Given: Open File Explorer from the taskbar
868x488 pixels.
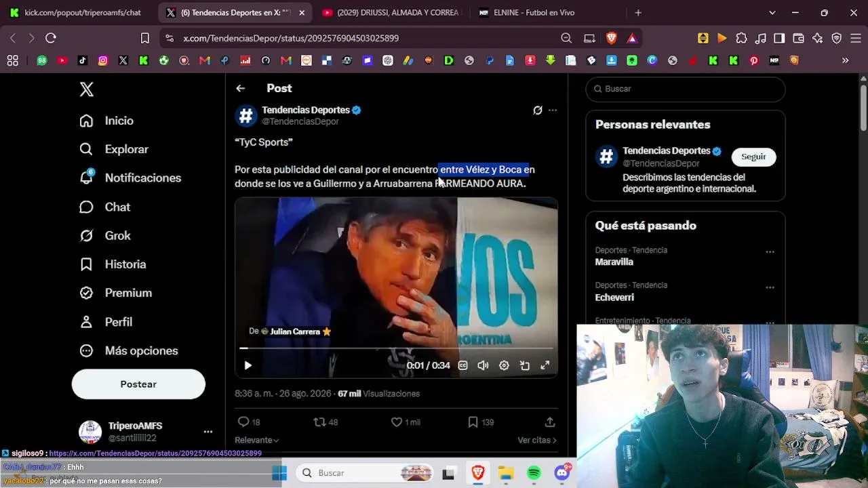Looking at the screenshot, I should point(506,473).
